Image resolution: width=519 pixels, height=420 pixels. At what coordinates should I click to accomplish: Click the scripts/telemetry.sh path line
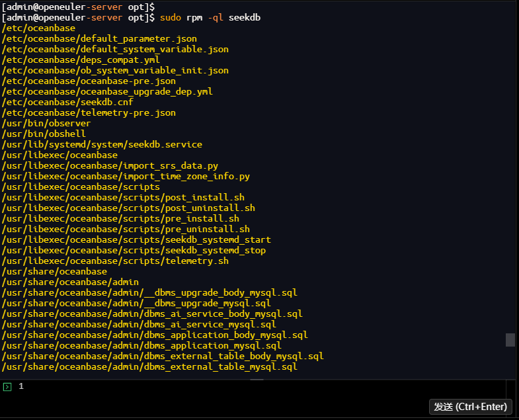[115, 261]
